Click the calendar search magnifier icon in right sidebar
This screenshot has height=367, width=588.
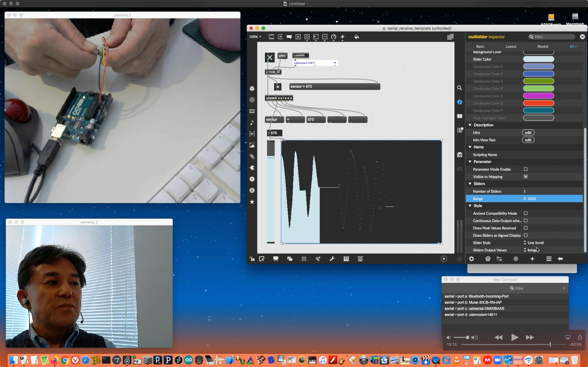[x=459, y=88]
